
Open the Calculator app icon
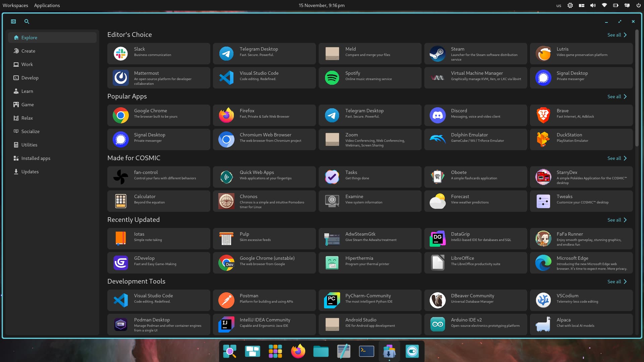121,201
